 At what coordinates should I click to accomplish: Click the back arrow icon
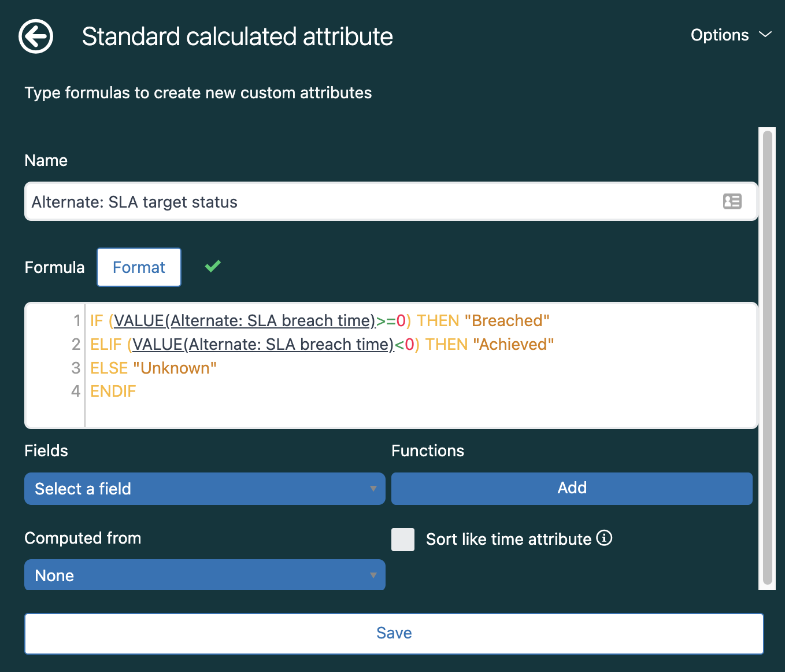tap(36, 36)
